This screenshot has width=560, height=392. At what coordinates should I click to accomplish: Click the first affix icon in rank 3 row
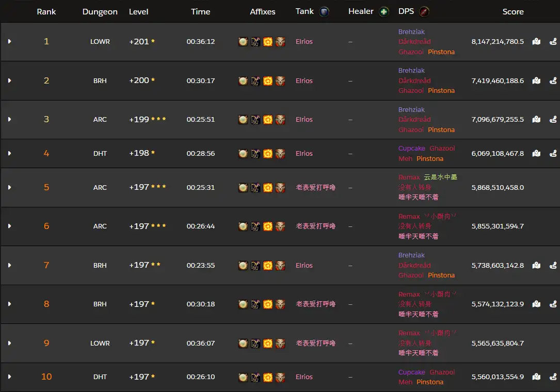point(243,120)
